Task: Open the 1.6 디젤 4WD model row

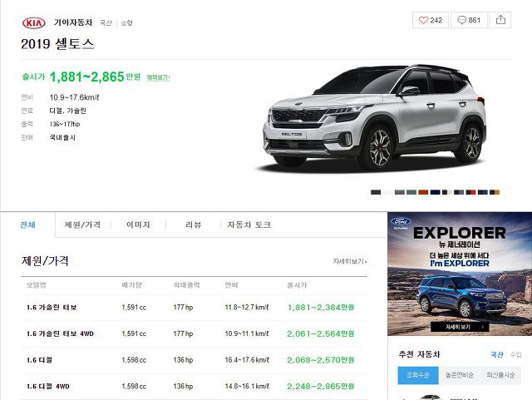Action: point(194,387)
